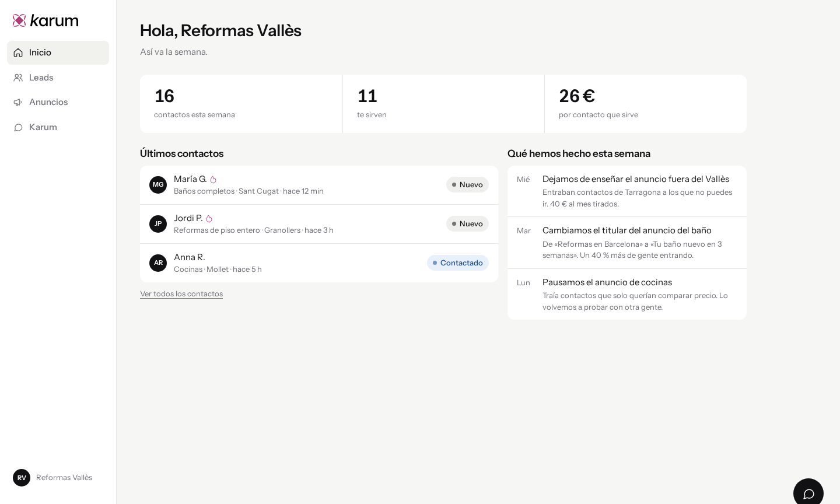The width and height of the screenshot is (840, 504).
Task: Open the Pausamos el anuncio de cocinas entry
Action: coord(627,294)
